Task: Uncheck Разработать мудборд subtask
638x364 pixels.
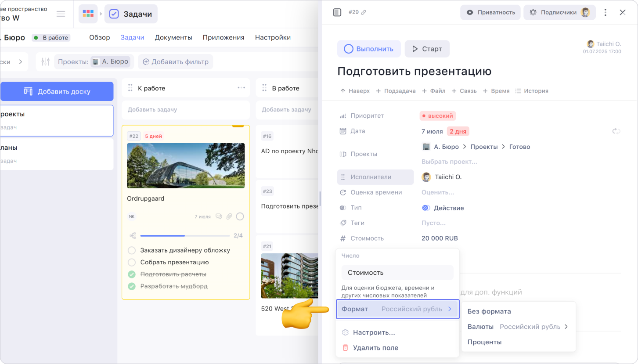Action: [x=131, y=286]
